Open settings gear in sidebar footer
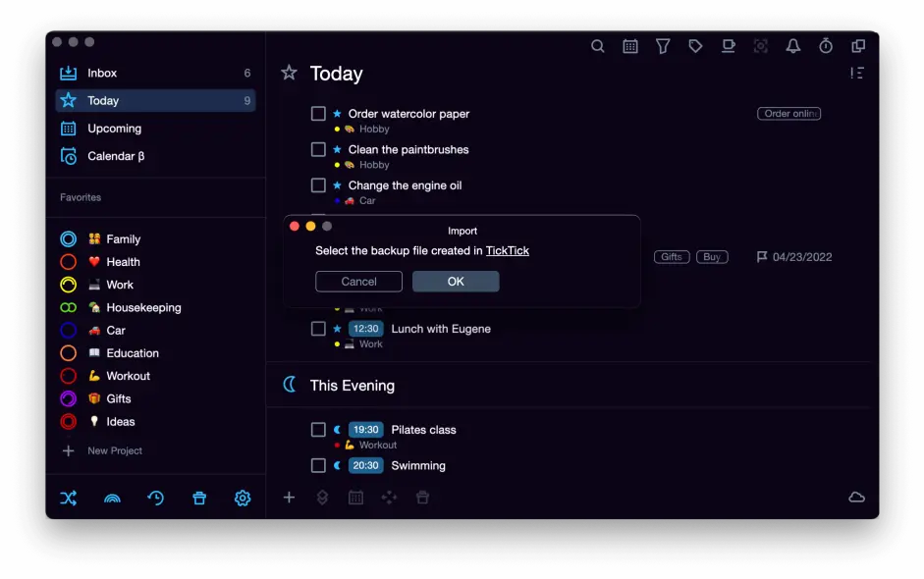 click(x=243, y=499)
